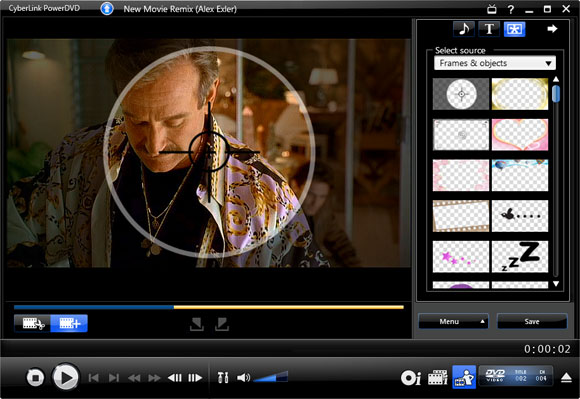Viewport: 580px width, 399px height.
Task: Choose the pink floral border thumbnail
Action: (x=461, y=175)
